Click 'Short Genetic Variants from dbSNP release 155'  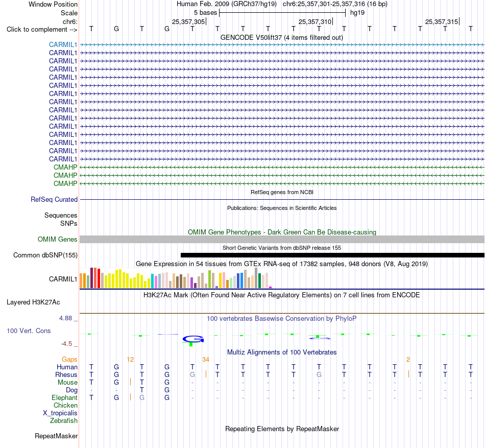click(x=282, y=248)
